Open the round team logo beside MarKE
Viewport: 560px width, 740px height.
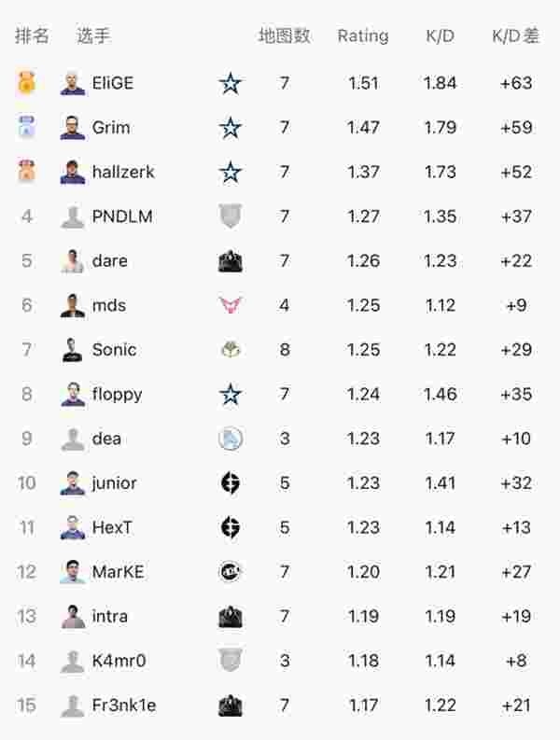[x=231, y=572]
